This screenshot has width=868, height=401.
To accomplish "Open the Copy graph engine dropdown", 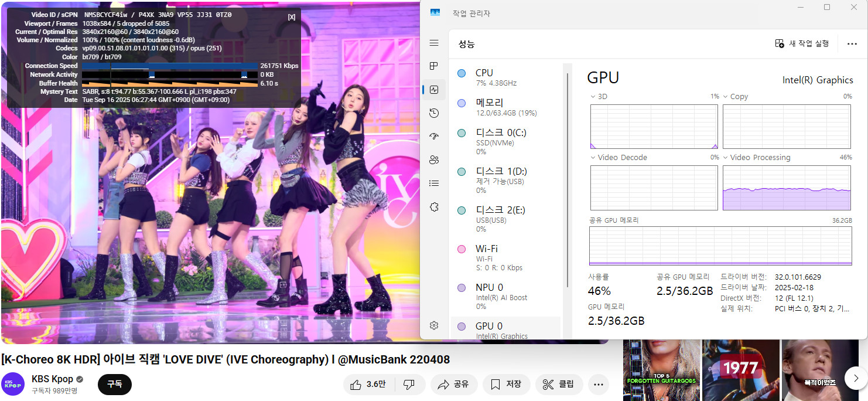I will (x=736, y=97).
